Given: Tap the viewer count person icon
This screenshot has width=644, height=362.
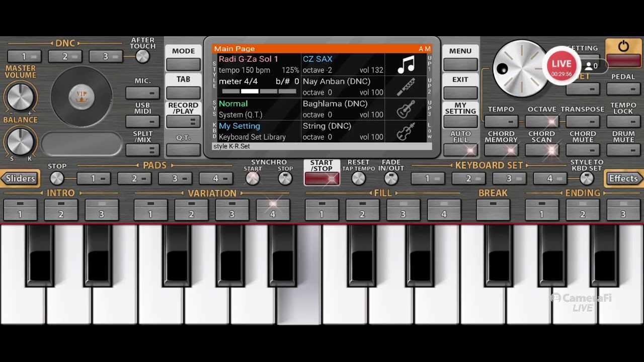Looking at the screenshot, I should pyautogui.click(x=588, y=66).
